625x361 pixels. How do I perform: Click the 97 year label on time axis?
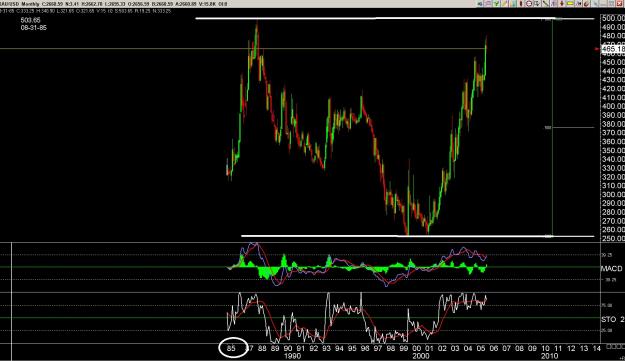pyautogui.click(x=377, y=348)
